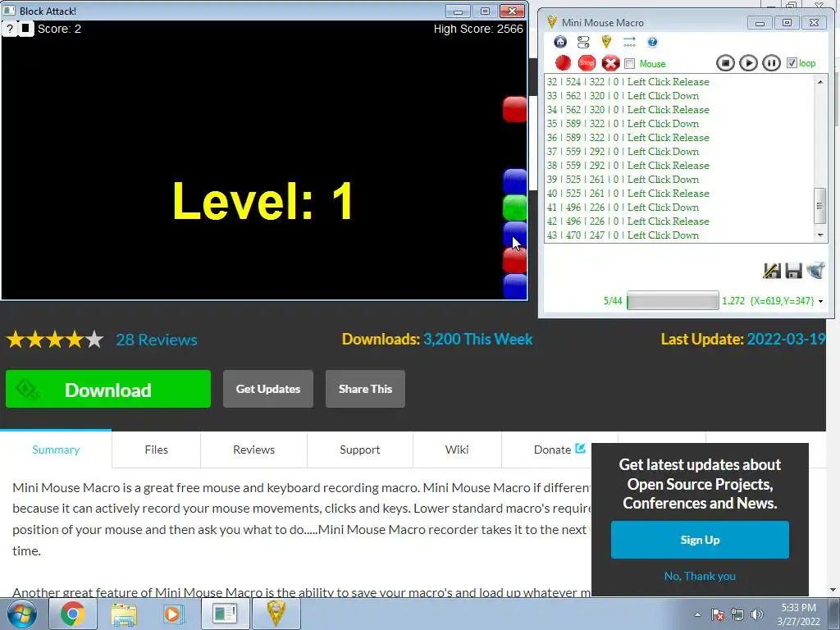Click the yellow mouse mascot icon in the toolbar
The width and height of the screenshot is (840, 630).
pyautogui.click(x=606, y=42)
